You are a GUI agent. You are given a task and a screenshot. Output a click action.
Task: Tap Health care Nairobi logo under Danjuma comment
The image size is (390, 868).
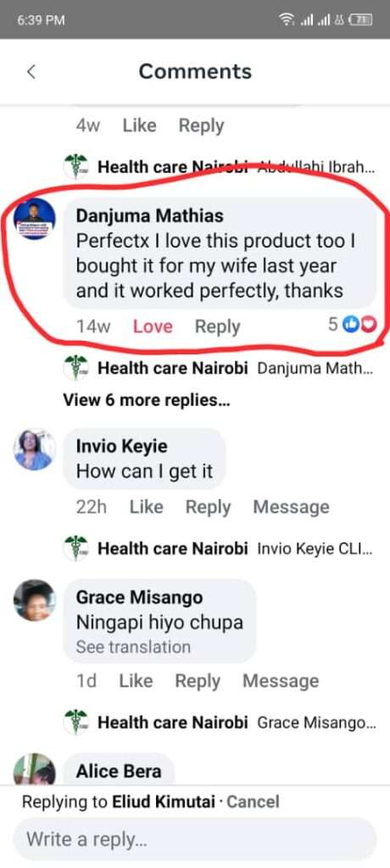[75, 368]
